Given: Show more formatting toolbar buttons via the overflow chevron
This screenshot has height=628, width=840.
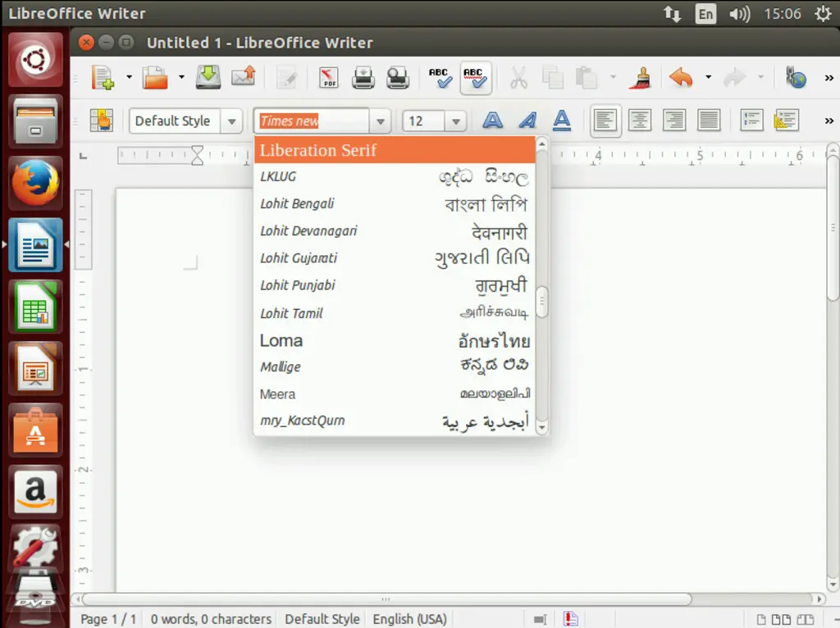Looking at the screenshot, I should tap(829, 121).
